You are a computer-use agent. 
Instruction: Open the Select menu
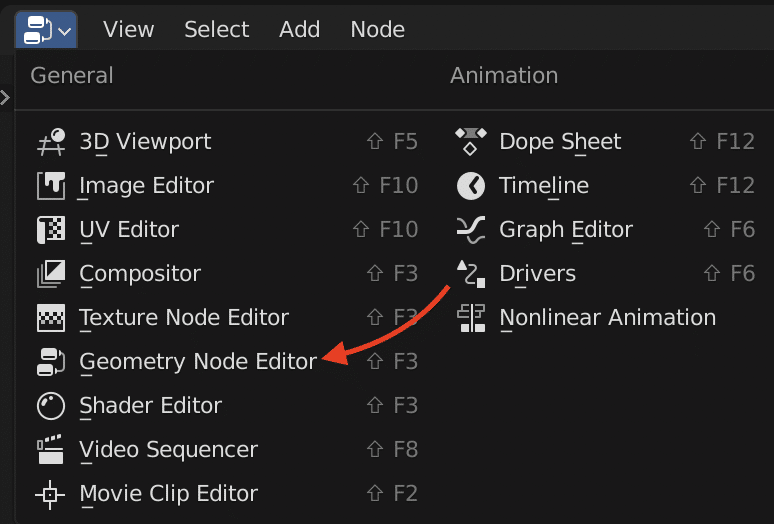pos(217,30)
